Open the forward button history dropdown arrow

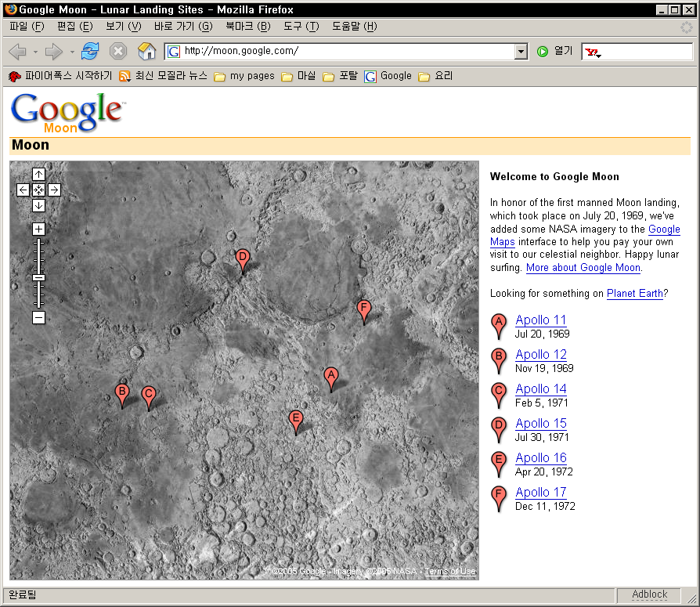tap(72, 52)
